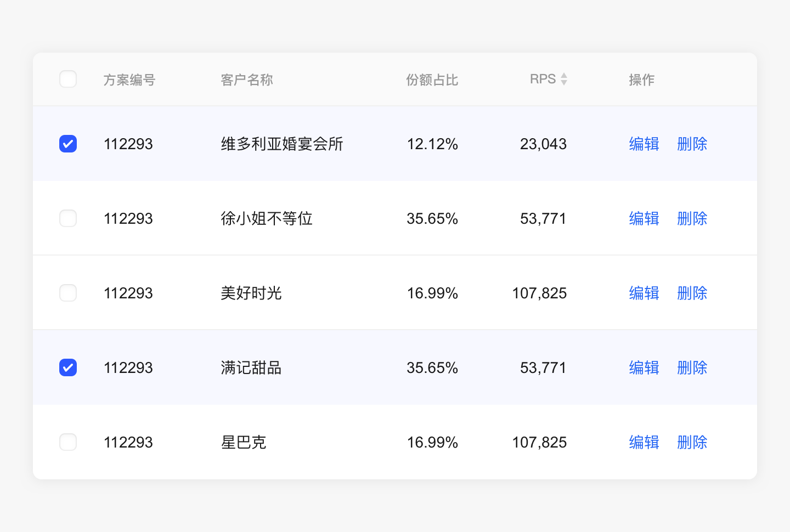The width and height of the screenshot is (790, 532).
Task: Click 编辑 on the 星巴克 row
Action: 644,442
